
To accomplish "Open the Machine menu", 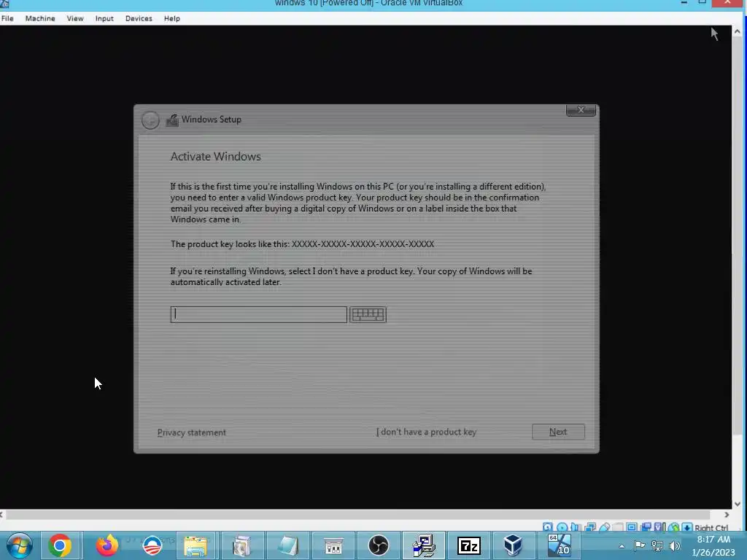I will point(40,18).
